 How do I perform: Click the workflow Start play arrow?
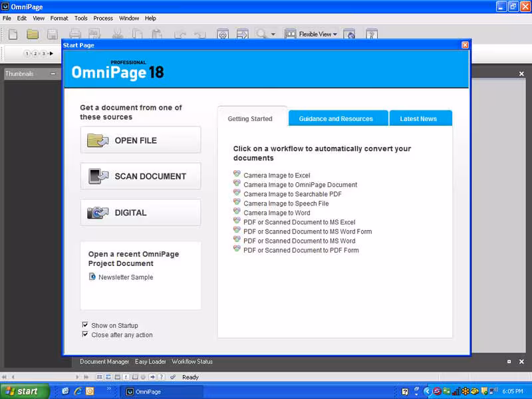51,54
